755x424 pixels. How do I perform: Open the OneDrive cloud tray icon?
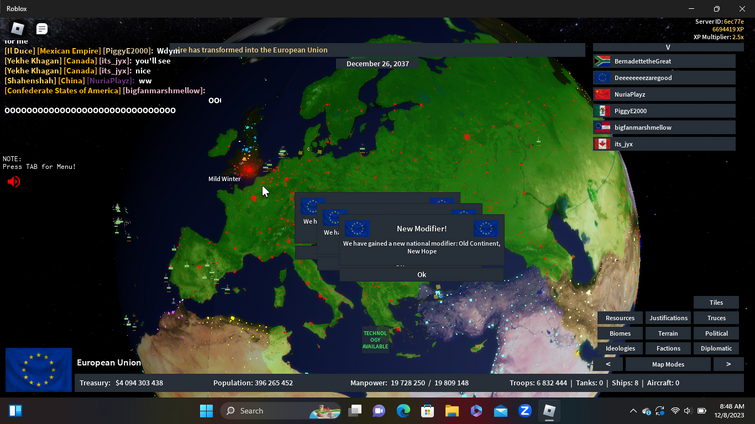(646, 411)
